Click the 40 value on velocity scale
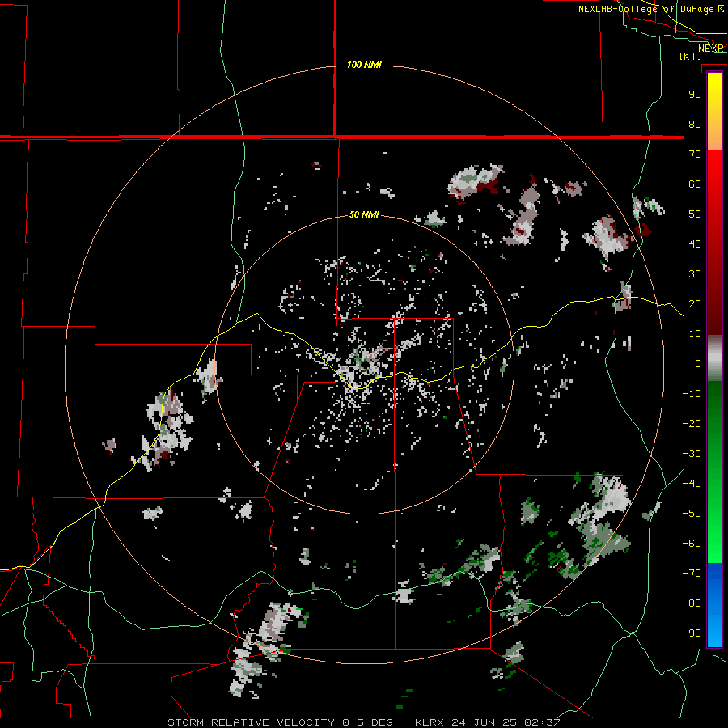728x728 pixels. pos(695,243)
